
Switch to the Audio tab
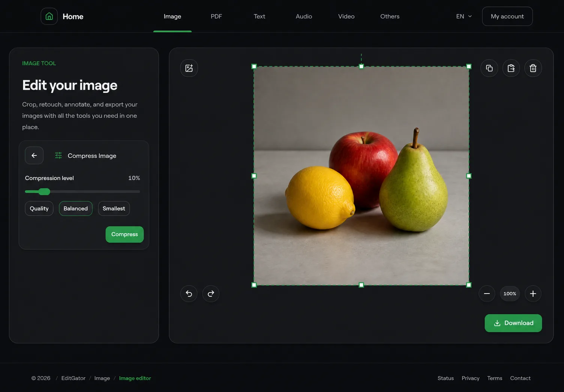click(x=304, y=16)
